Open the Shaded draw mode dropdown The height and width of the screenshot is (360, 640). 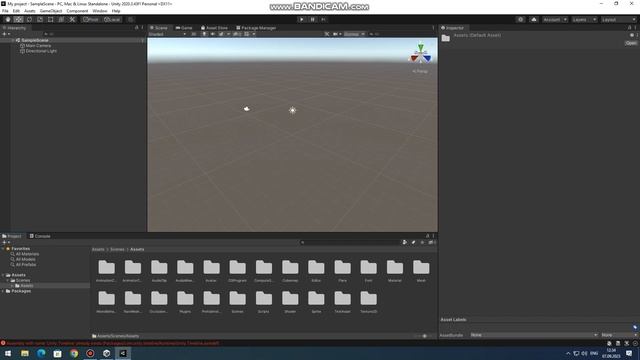point(167,34)
